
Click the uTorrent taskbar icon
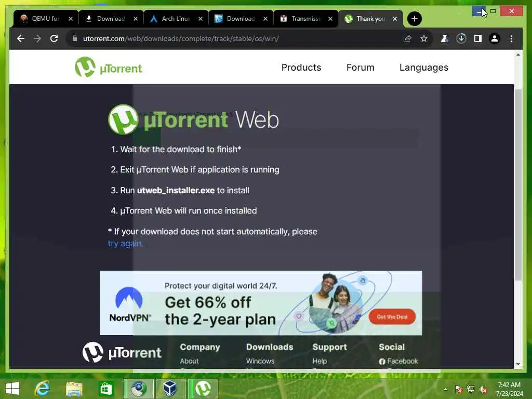coord(203,389)
